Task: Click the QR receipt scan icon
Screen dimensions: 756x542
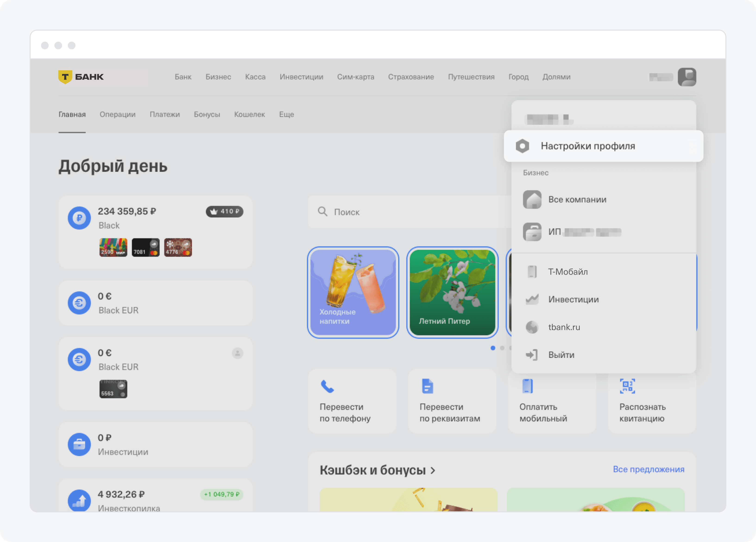Action: pos(627,386)
